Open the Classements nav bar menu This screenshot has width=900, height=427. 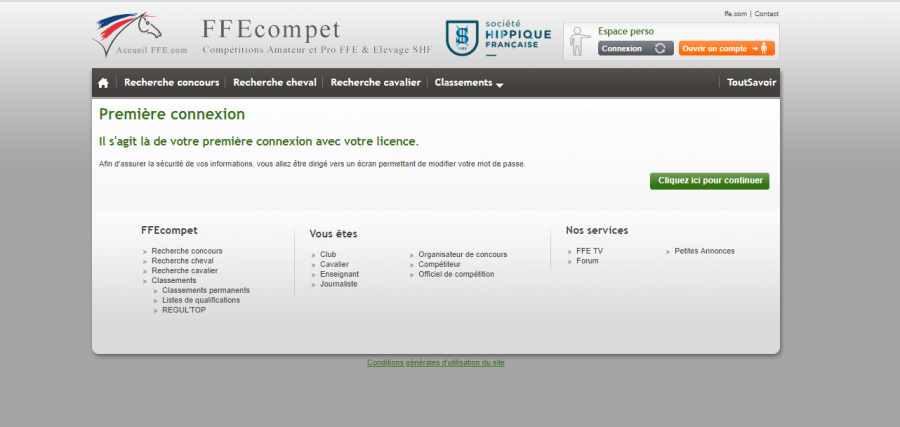(x=464, y=83)
